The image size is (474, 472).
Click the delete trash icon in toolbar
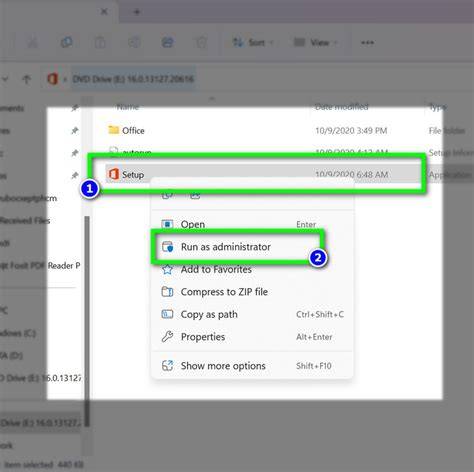point(201,42)
